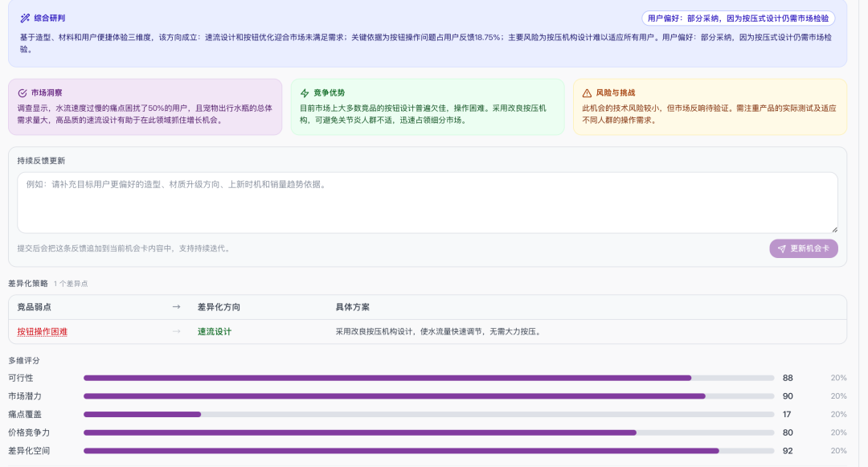Click the score value 88
Image resolution: width=868 pixels, height=467 pixels.
[788, 378]
